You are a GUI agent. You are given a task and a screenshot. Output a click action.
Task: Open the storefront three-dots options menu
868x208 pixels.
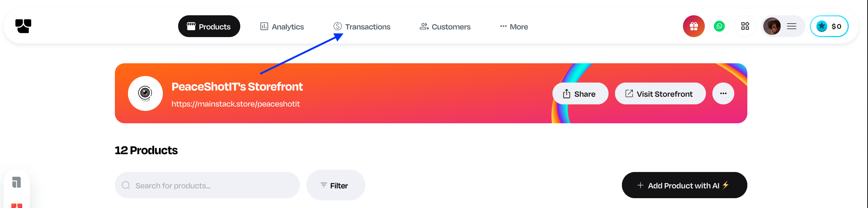coord(723,93)
